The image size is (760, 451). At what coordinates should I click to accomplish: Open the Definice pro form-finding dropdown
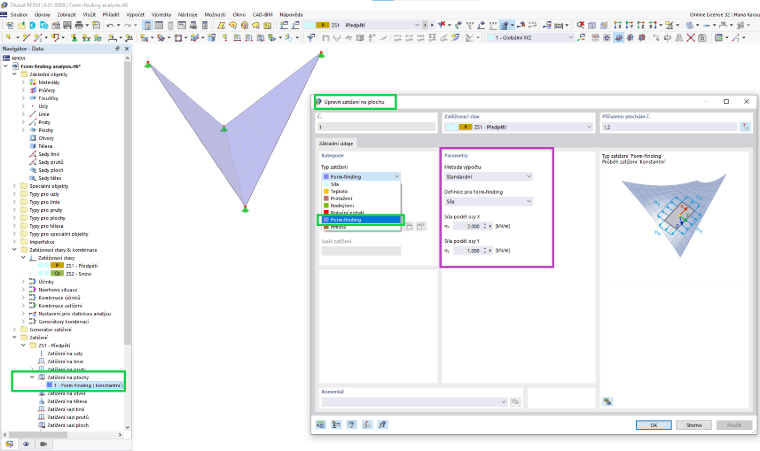tap(489, 201)
